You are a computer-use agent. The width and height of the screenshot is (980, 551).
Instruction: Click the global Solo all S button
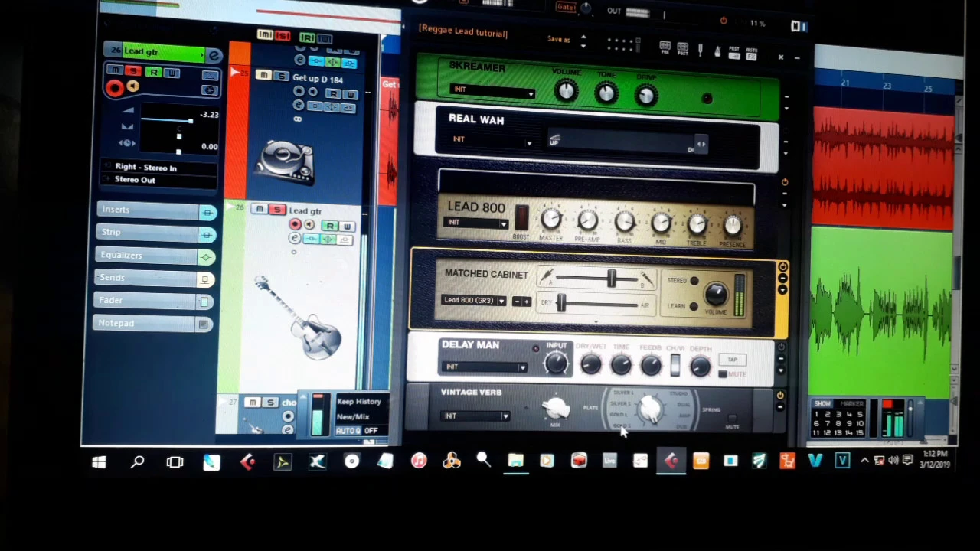point(283,35)
